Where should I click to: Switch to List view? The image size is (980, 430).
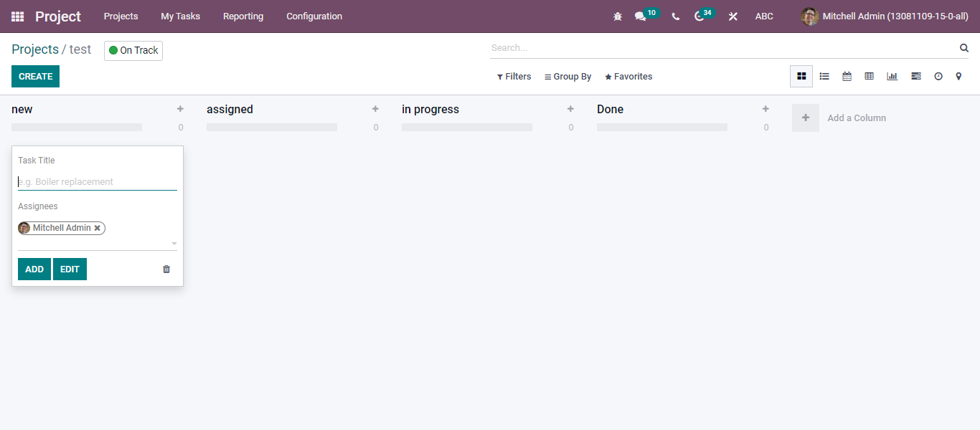[x=824, y=76]
